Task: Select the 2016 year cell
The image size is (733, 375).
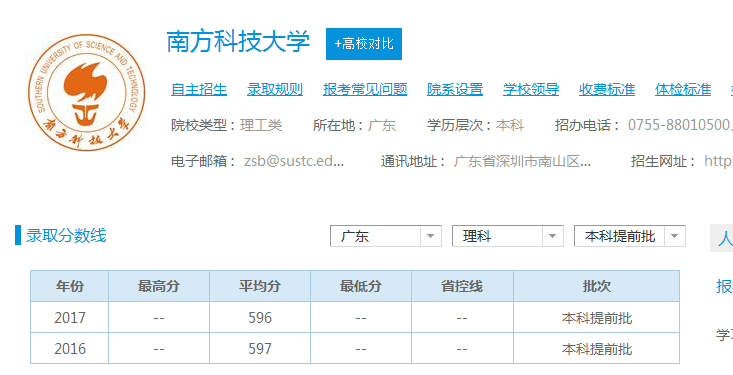Action: click(70, 348)
